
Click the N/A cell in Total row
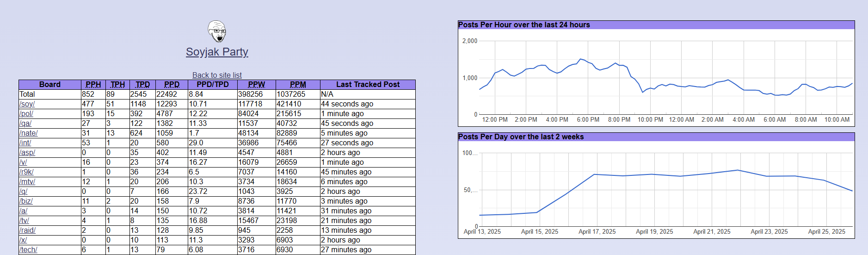[x=327, y=94]
